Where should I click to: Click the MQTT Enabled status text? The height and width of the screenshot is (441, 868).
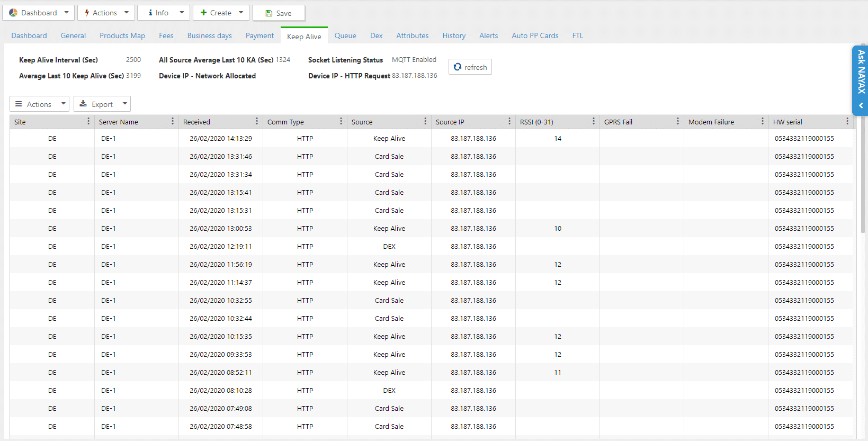[x=414, y=60]
